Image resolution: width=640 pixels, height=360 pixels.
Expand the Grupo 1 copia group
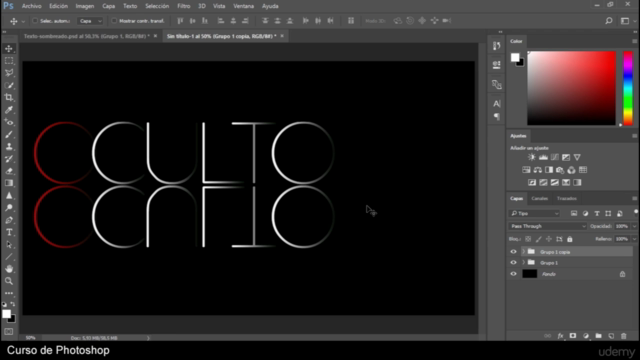[524, 252]
